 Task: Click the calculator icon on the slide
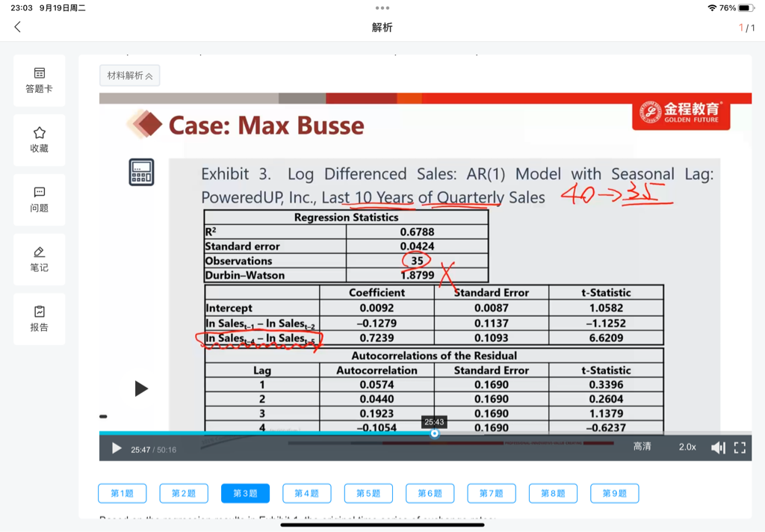click(141, 172)
